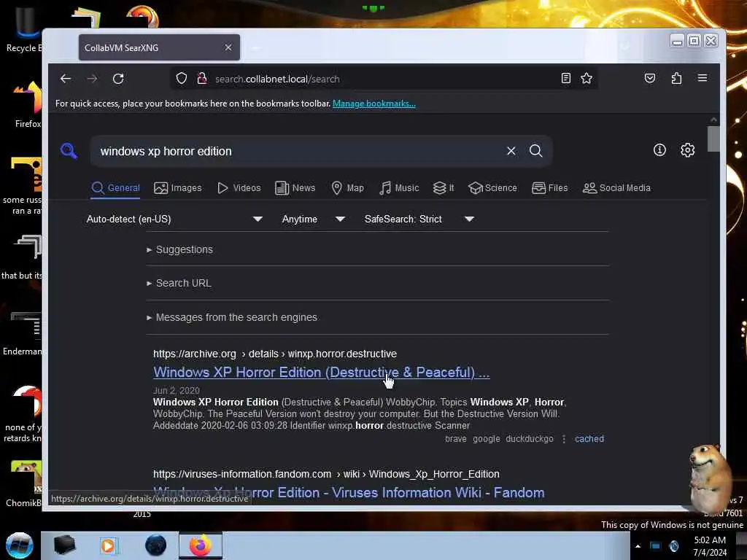The image size is (747, 560).
Task: Close the CollabVM SearXNG tab
Action: 228,47
